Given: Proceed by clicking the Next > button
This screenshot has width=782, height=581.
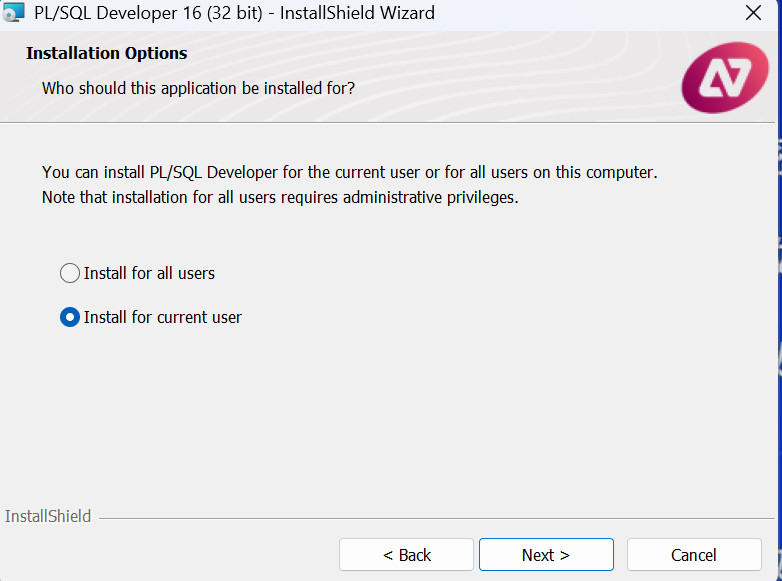Looking at the screenshot, I should tap(546, 555).
